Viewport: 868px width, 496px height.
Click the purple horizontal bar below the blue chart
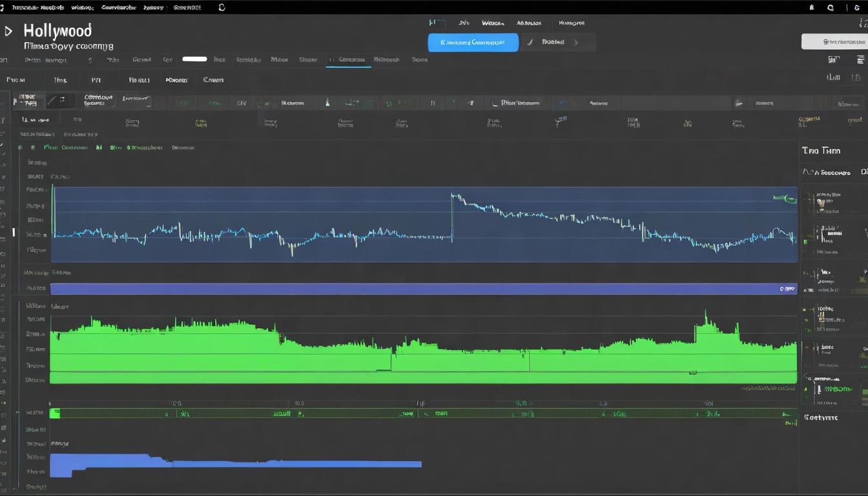point(424,289)
